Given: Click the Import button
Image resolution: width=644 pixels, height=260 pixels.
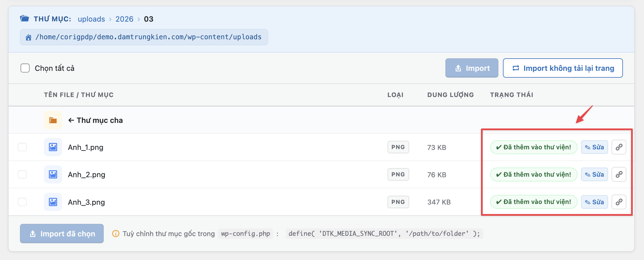Looking at the screenshot, I should 472,68.
